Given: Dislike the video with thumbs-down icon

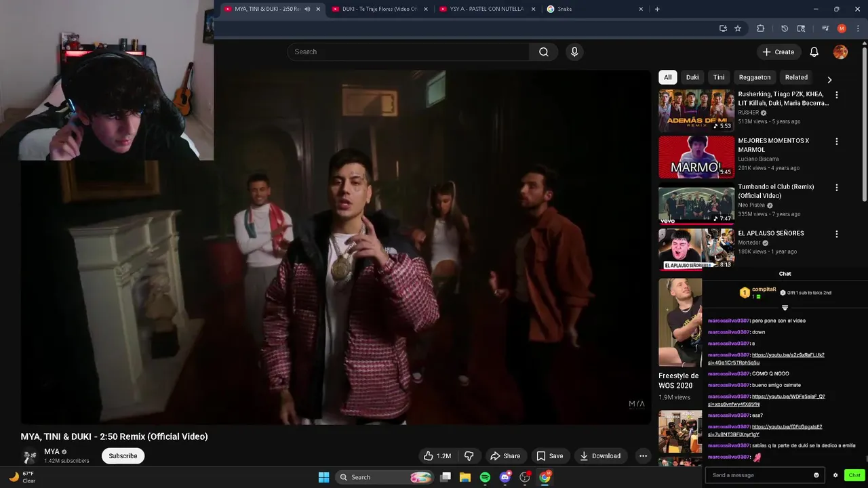Looking at the screenshot, I should pyautogui.click(x=469, y=456).
